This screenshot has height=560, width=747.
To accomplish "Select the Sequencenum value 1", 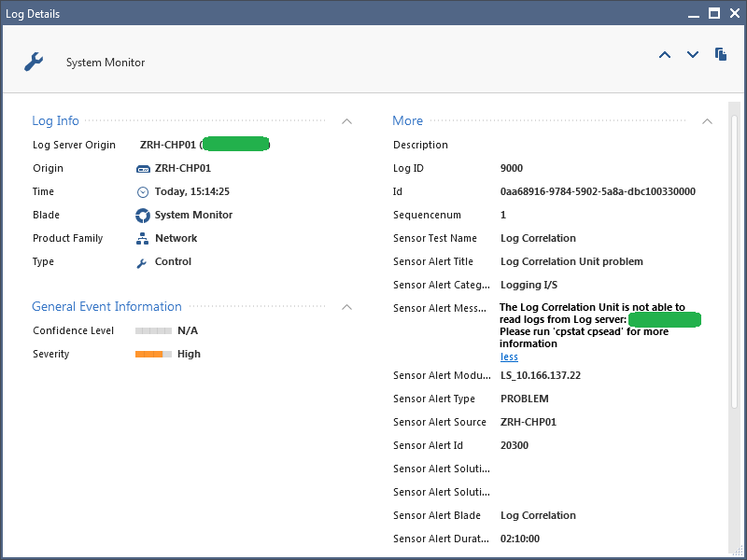I will tap(503, 215).
